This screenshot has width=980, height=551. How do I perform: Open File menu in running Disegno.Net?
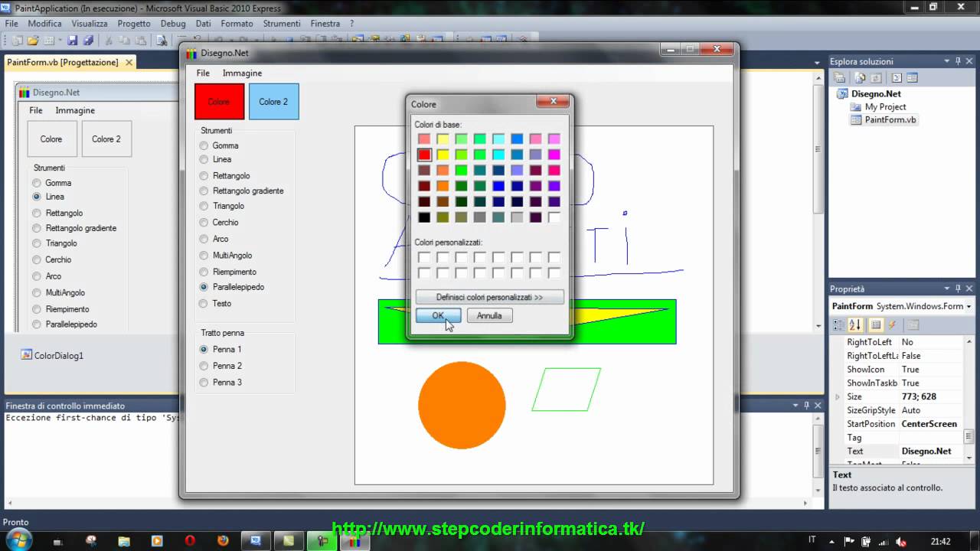(x=203, y=73)
